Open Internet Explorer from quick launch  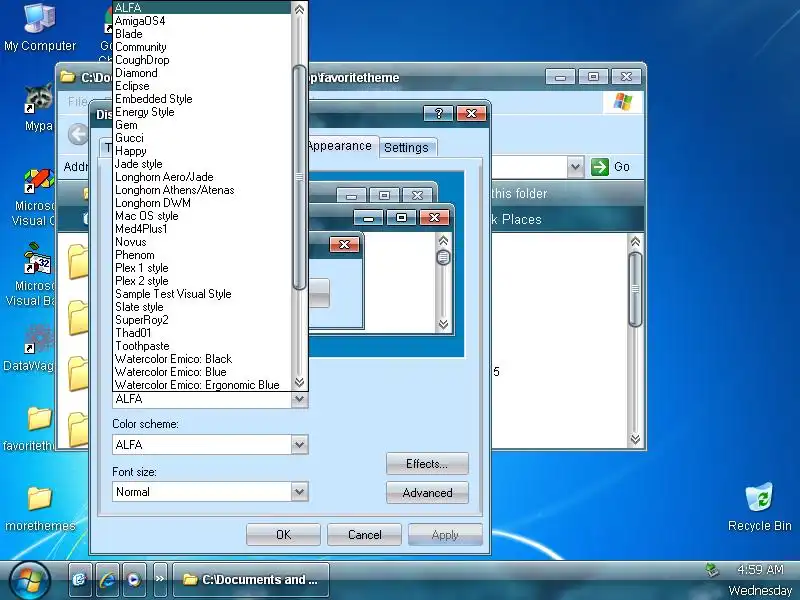(x=107, y=580)
